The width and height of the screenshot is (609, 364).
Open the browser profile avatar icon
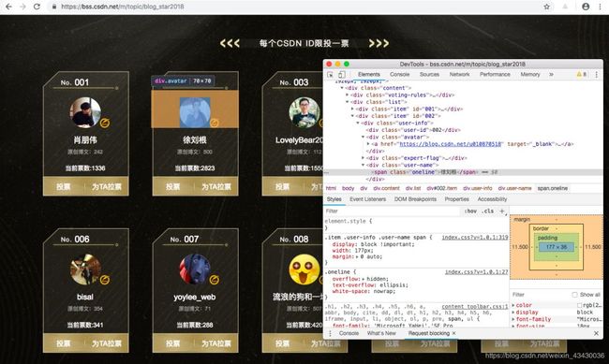[x=586, y=7]
